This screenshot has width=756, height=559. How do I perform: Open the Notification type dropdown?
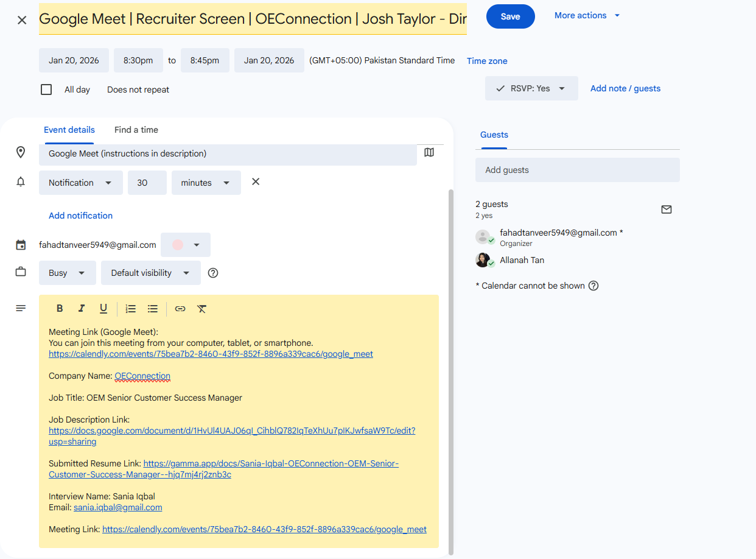point(81,183)
